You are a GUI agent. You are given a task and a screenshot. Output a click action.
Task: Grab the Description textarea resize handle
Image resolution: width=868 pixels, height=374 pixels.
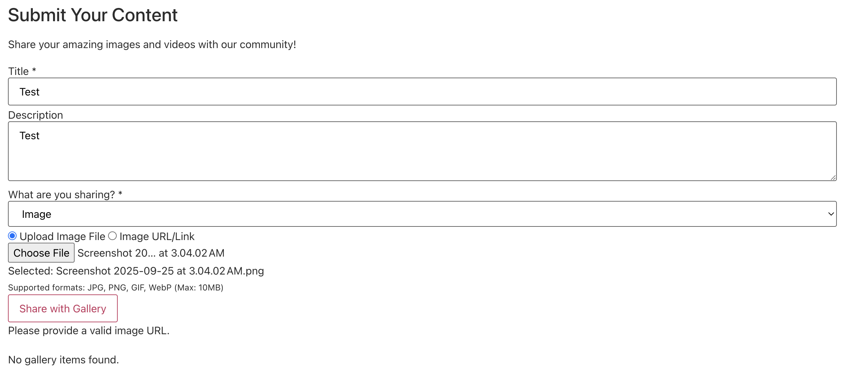coord(833,178)
